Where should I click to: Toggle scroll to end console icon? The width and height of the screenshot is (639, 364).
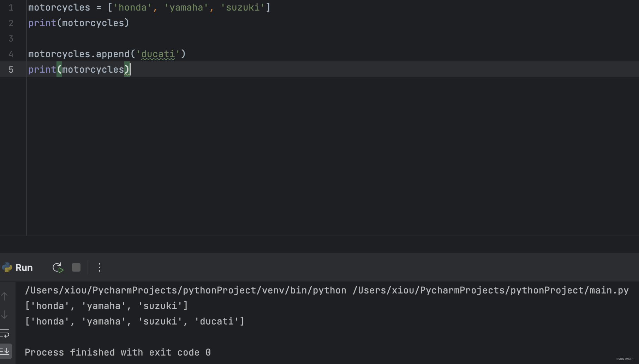click(x=5, y=351)
